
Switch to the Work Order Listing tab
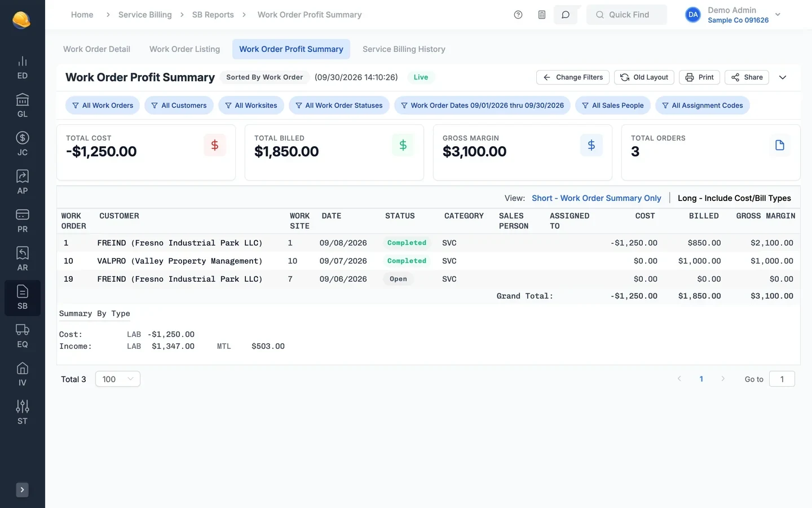point(185,49)
